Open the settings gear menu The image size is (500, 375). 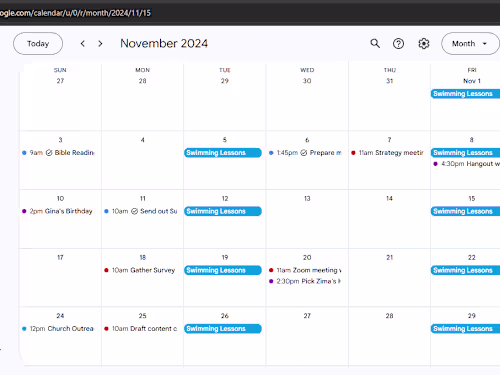(424, 44)
